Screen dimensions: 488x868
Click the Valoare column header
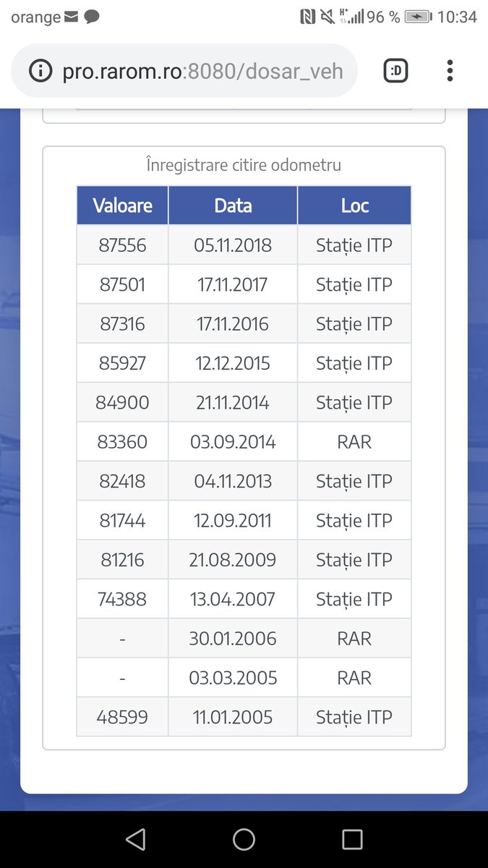[122, 205]
